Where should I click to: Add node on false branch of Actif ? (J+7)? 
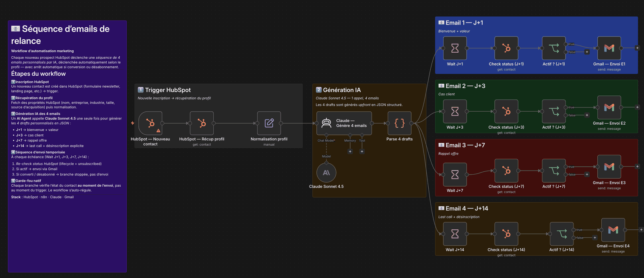click(587, 175)
